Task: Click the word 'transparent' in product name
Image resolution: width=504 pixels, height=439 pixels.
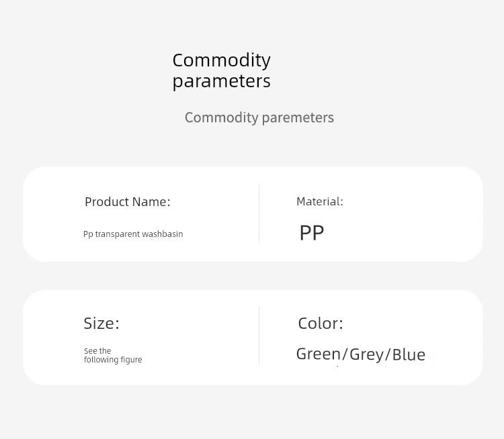Action: coord(118,234)
